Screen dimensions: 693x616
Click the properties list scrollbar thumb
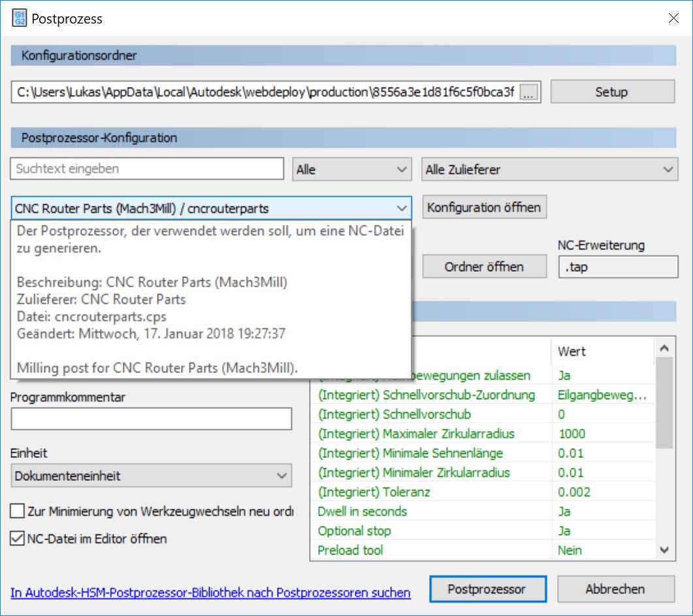[x=664, y=403]
